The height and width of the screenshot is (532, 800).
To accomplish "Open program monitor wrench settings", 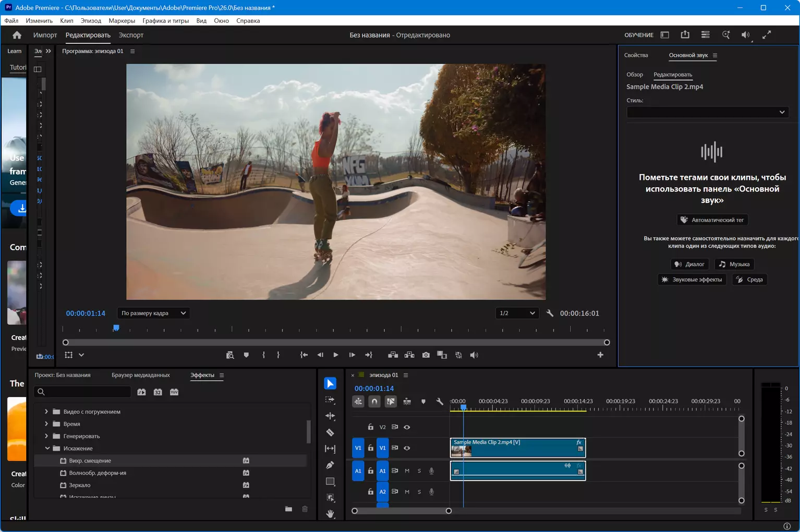I will [550, 313].
